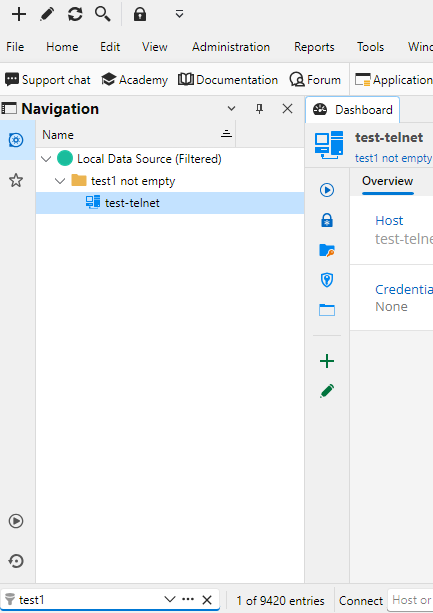Image resolution: width=433 pixels, height=613 pixels.
Task: Open Favorites star in sidebar
Action: click(x=16, y=180)
